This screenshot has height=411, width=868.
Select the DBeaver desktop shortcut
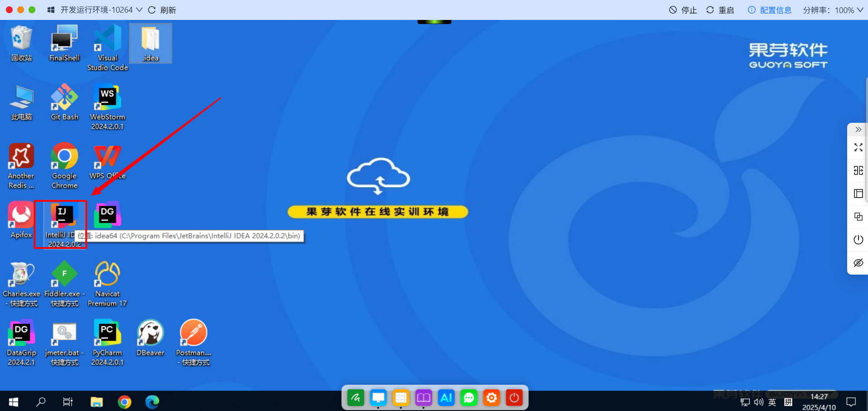(150, 338)
